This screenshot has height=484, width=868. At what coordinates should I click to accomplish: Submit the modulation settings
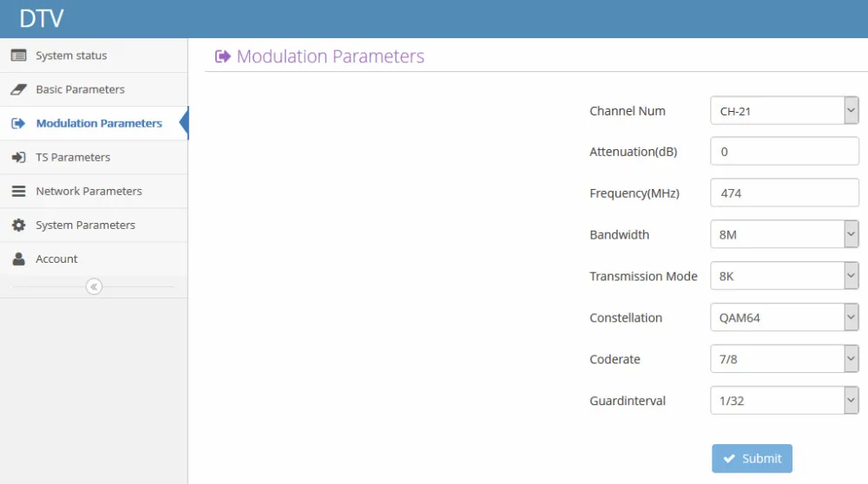pyautogui.click(x=752, y=459)
